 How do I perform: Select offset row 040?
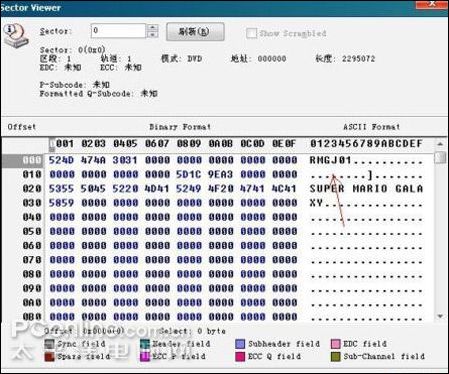tap(32, 217)
